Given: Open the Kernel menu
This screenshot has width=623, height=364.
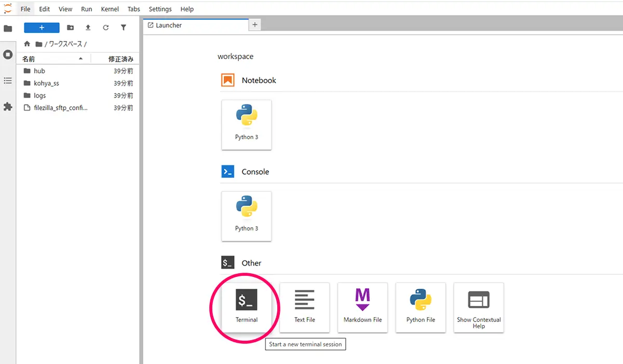Looking at the screenshot, I should point(110,9).
